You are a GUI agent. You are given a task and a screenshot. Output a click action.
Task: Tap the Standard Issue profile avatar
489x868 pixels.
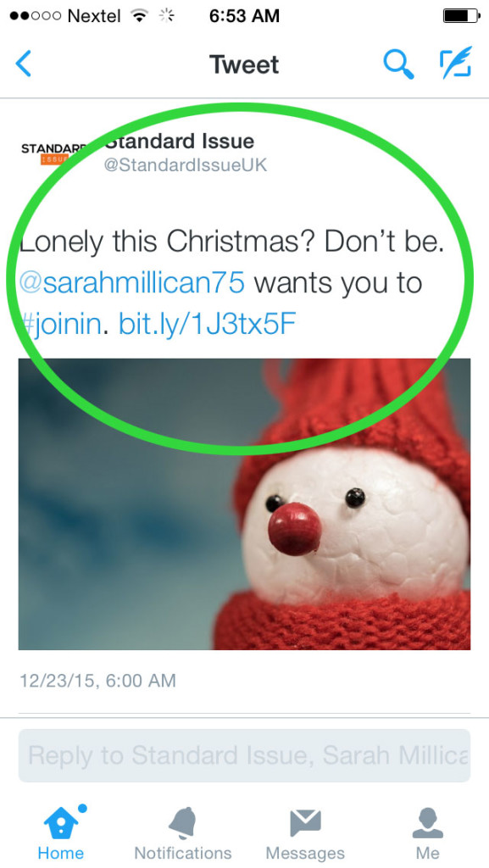coord(53,154)
